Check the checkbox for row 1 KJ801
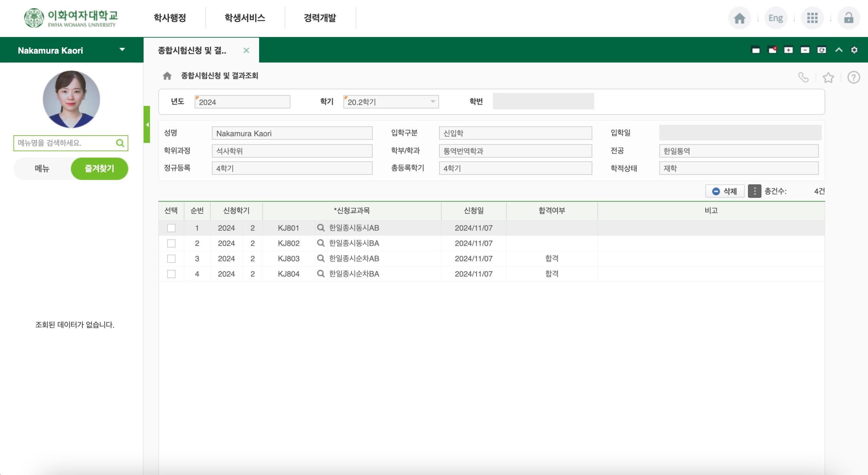The height and width of the screenshot is (475, 868). tap(171, 228)
